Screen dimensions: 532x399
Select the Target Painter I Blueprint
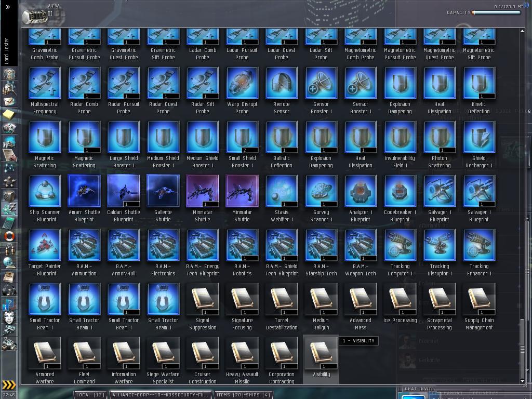coord(45,253)
